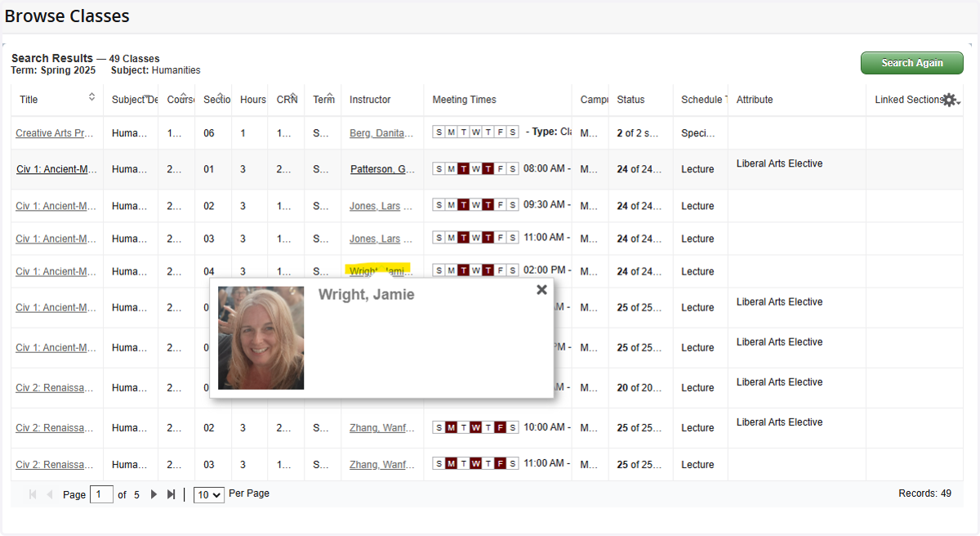Click the '49 Classes' results count
Image resolution: width=980 pixels, height=536 pixels.
pyautogui.click(x=134, y=59)
